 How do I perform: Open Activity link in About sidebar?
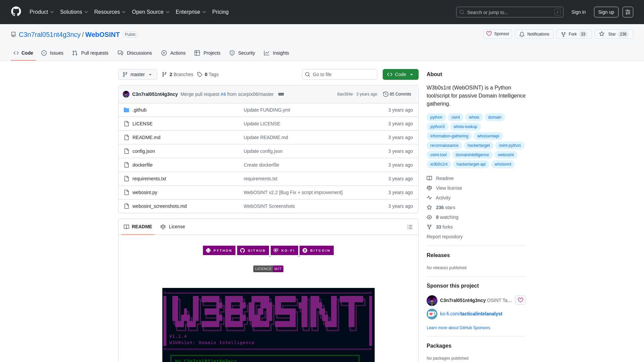tap(439, 198)
